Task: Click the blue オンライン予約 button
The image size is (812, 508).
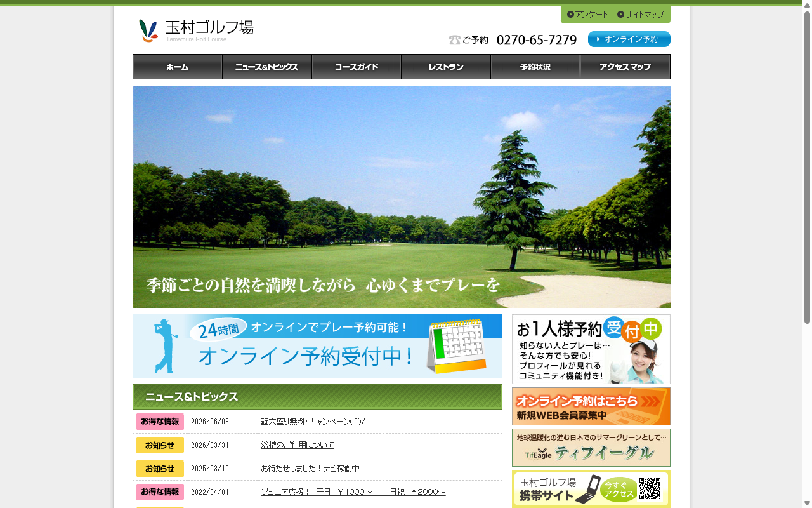Action: [x=629, y=39]
